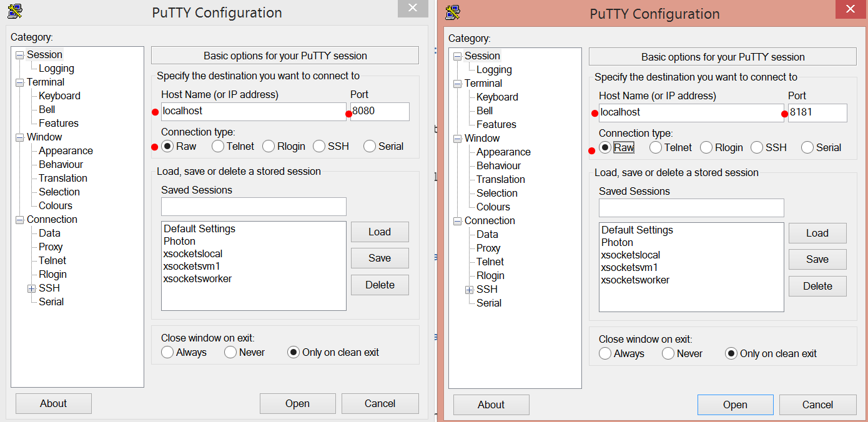Select Serial connection type radio in port 8181 window
868x422 pixels.
click(x=807, y=147)
